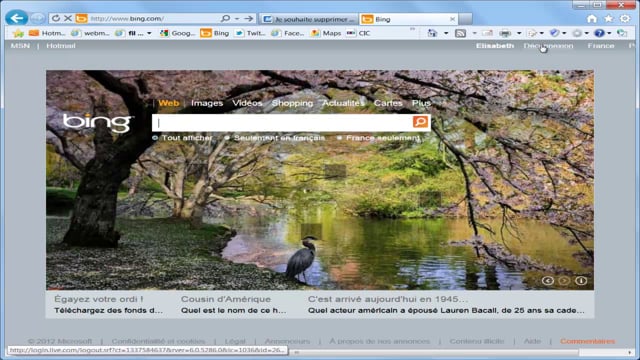640x360 pixels.
Task: Click the add-to-favorites-bar star icon
Action: click(18, 33)
